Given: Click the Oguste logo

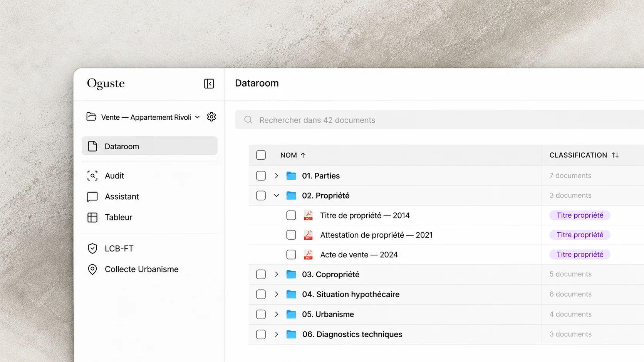Looking at the screenshot, I should tap(106, 83).
